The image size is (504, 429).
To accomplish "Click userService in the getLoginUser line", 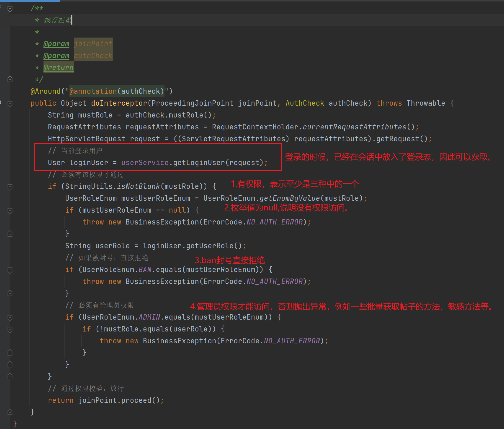I will coord(145,163).
